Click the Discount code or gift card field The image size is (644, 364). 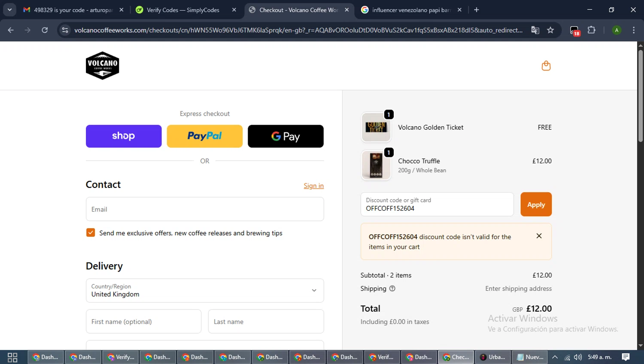(x=437, y=205)
